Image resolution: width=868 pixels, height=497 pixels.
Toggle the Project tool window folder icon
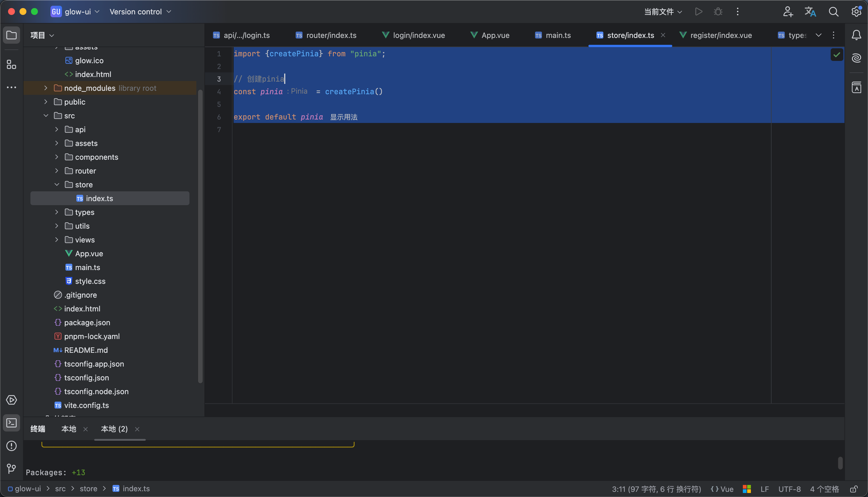tap(11, 35)
